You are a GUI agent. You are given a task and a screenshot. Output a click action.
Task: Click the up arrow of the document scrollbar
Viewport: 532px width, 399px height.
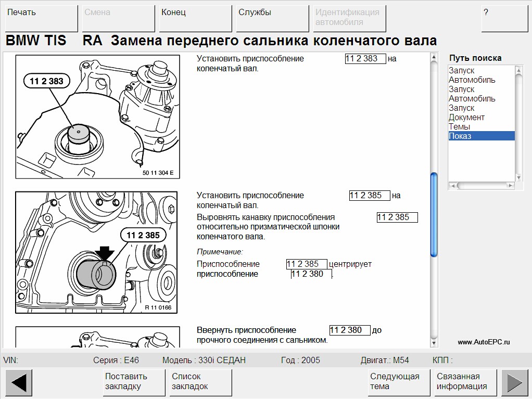coord(434,57)
